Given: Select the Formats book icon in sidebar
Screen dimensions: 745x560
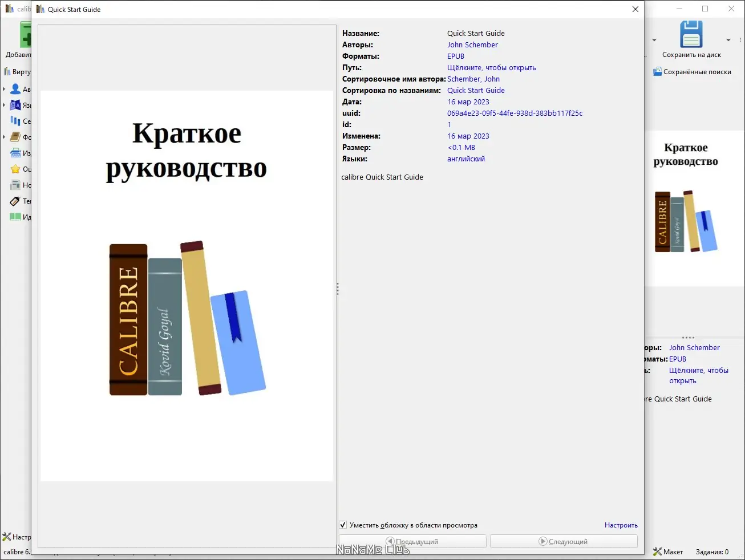Looking at the screenshot, I should [x=15, y=137].
